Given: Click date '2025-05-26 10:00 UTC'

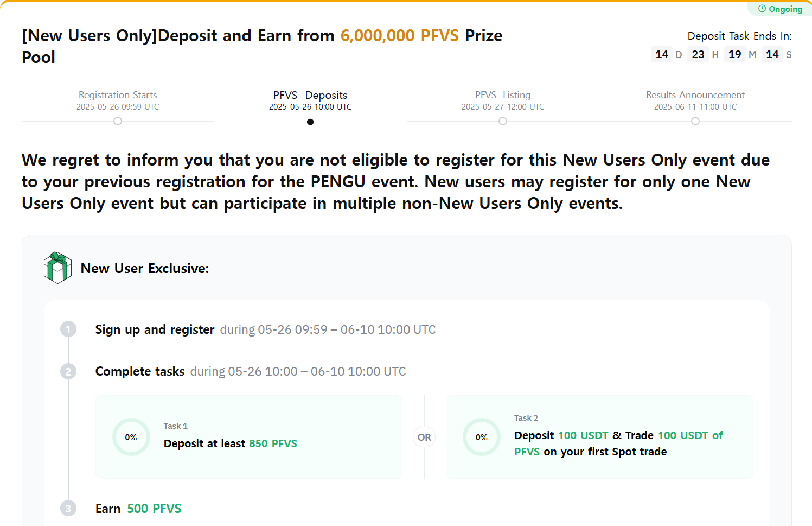Looking at the screenshot, I should [x=310, y=107].
